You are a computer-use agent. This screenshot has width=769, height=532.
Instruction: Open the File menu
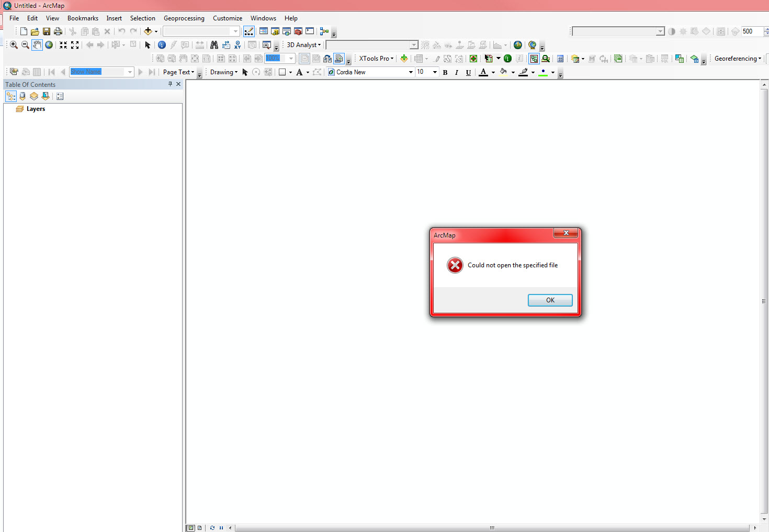14,18
